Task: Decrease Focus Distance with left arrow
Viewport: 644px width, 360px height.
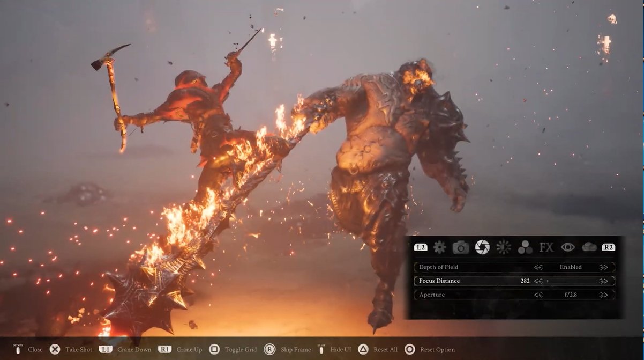Action: [538, 281]
